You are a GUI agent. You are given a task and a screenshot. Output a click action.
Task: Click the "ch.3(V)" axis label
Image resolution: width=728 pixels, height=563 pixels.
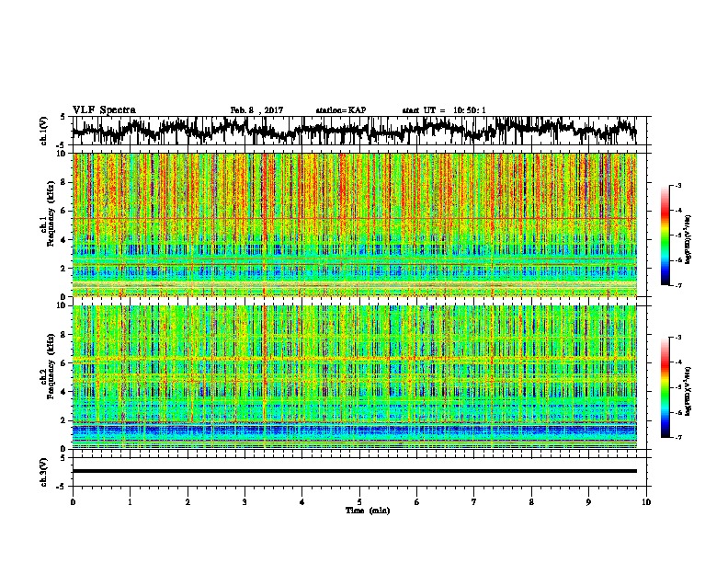pos(43,473)
